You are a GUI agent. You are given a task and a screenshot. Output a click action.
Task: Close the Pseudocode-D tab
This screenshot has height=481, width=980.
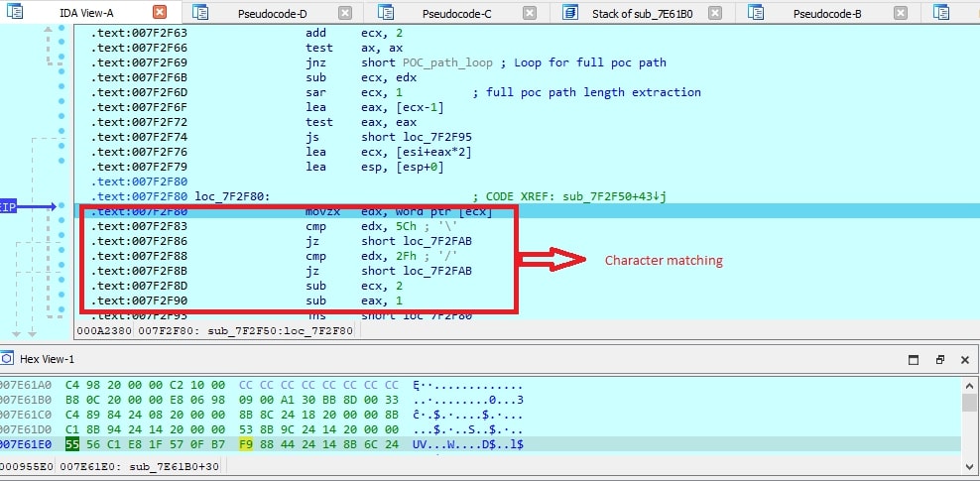[345, 12]
